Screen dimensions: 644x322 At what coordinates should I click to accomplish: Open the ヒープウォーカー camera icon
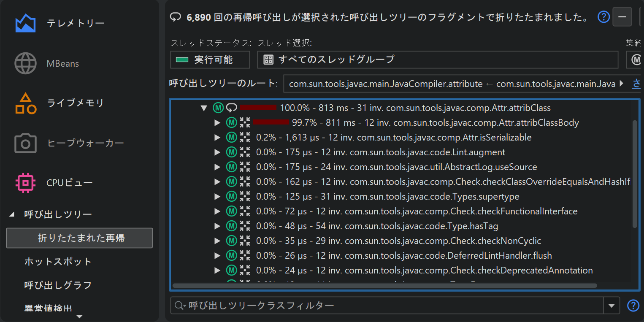click(x=25, y=143)
